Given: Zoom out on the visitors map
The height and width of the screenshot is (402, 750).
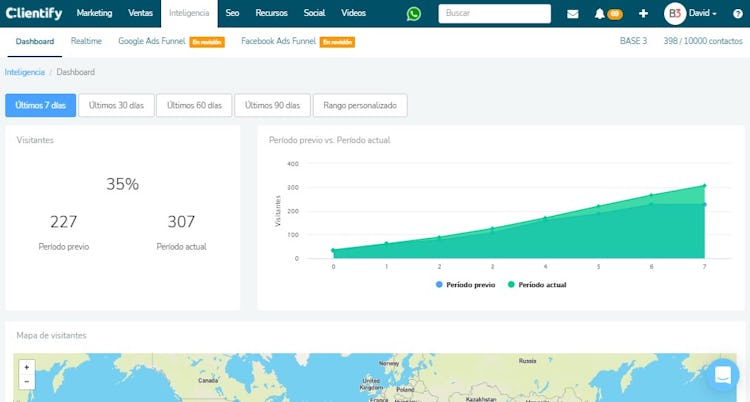Looking at the screenshot, I should point(26,382).
